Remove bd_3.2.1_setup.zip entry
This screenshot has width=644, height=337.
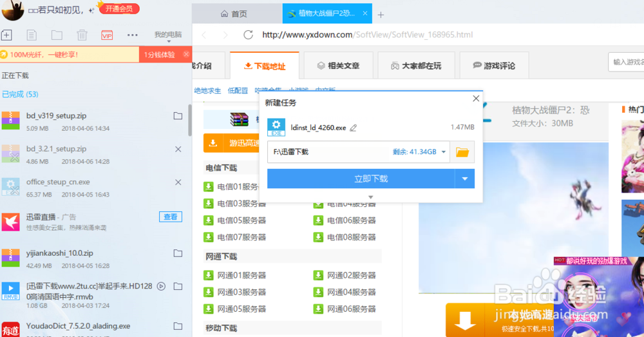pos(178,149)
